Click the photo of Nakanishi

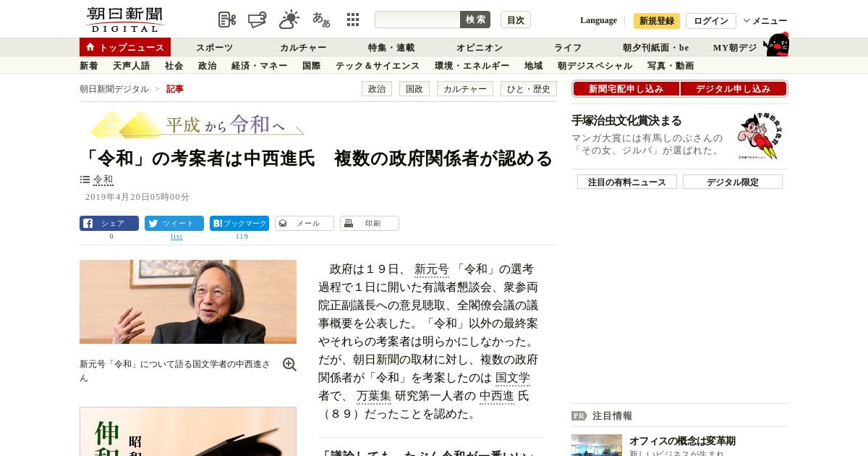188,302
